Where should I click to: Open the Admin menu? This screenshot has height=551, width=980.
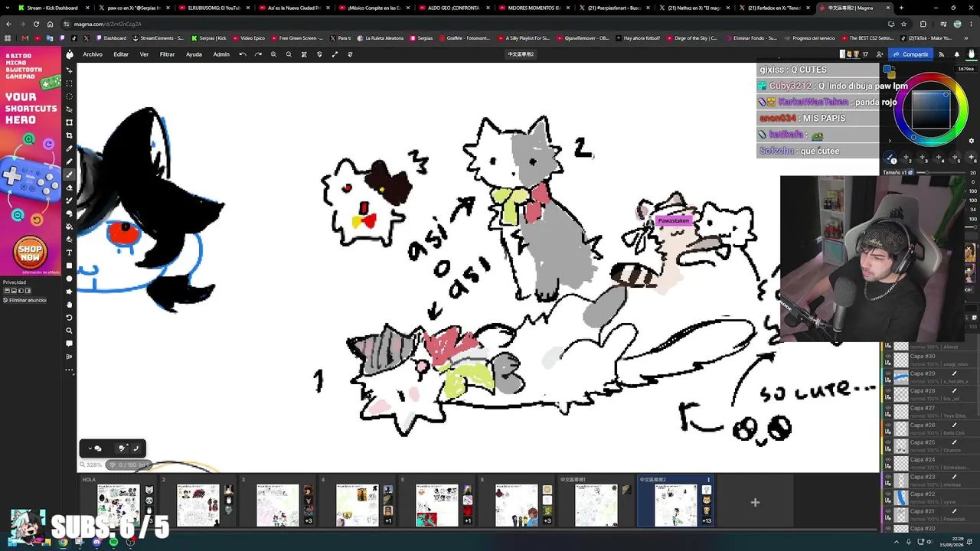pos(221,54)
